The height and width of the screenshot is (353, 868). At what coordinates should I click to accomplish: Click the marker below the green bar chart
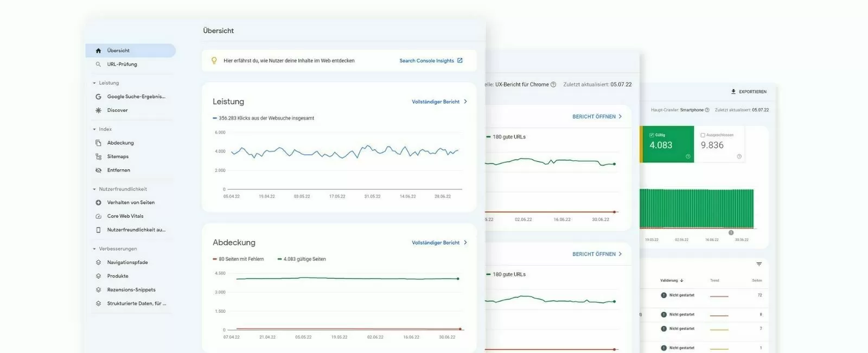point(731,232)
